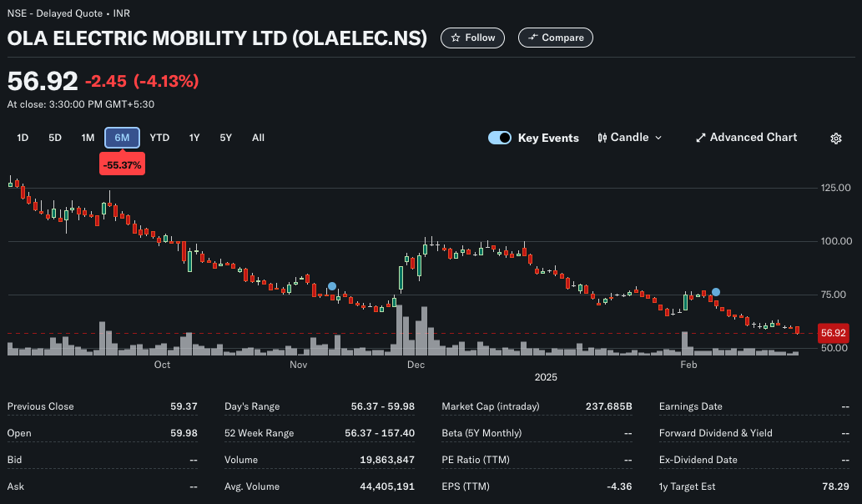
Task: Click the price change -2.45 (-4.13%)
Action: (142, 81)
